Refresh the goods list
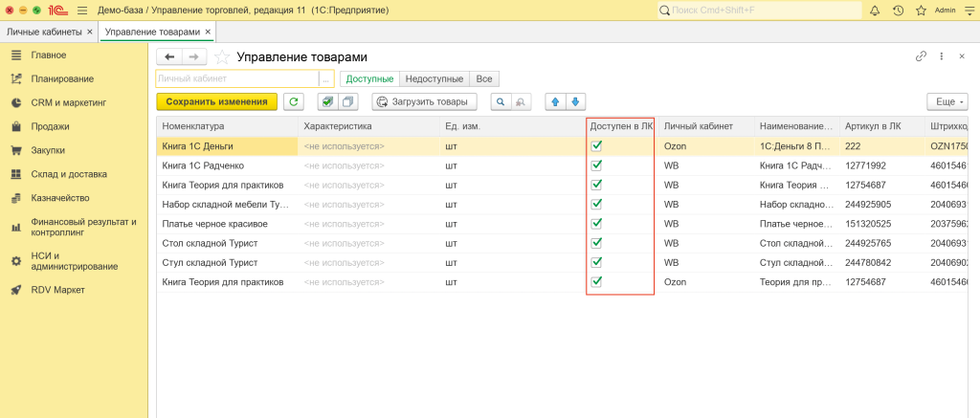This screenshot has width=980, height=418. [x=294, y=101]
